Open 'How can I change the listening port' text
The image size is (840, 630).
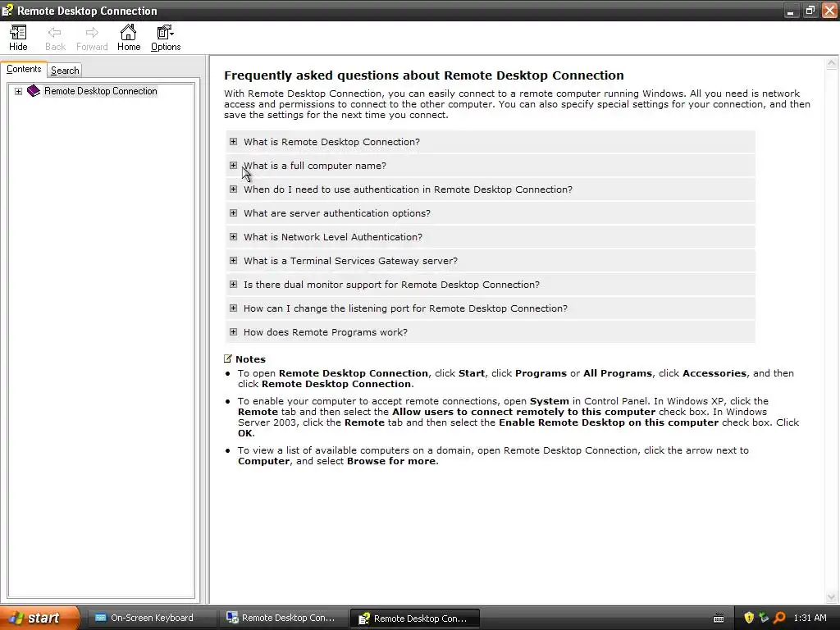pyautogui.click(x=405, y=308)
